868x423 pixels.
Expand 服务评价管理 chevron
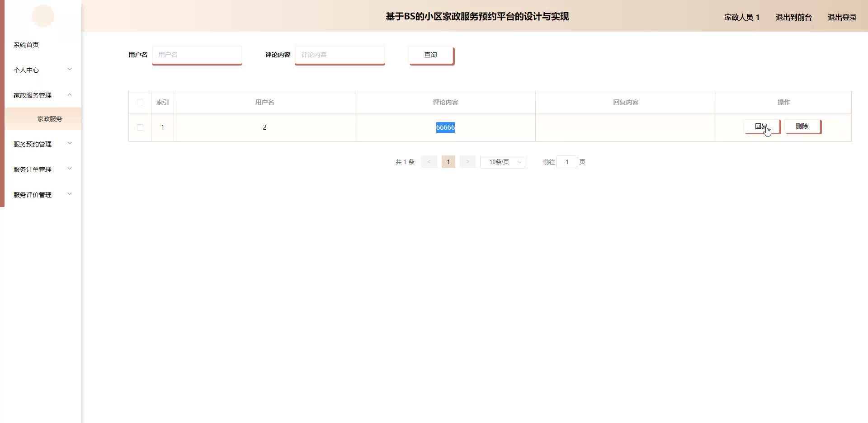(70, 194)
